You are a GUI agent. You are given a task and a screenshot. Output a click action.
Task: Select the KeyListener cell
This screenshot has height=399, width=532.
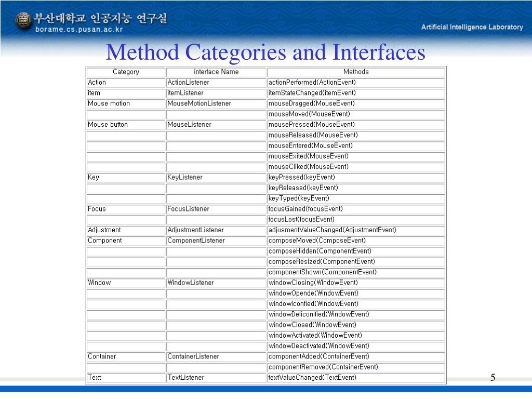[216, 178]
